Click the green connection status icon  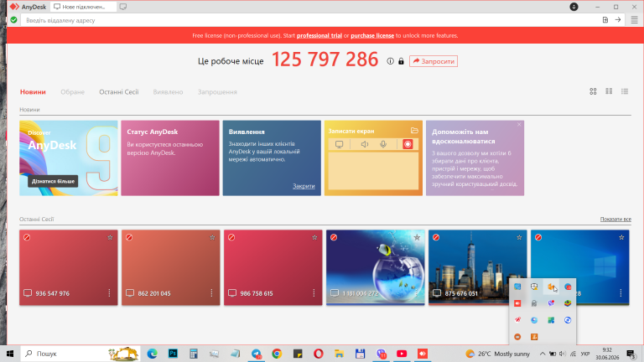click(x=13, y=20)
